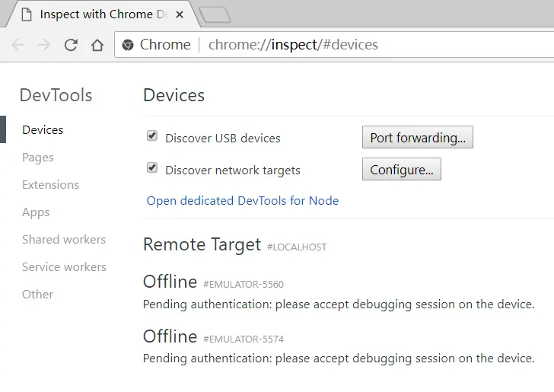Click the Port forwarding button

tap(417, 138)
